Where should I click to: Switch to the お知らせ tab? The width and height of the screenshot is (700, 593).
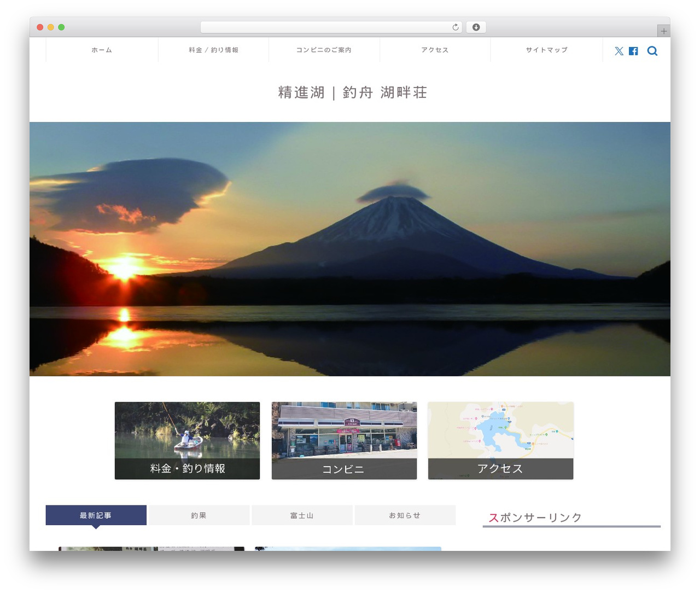tap(405, 515)
